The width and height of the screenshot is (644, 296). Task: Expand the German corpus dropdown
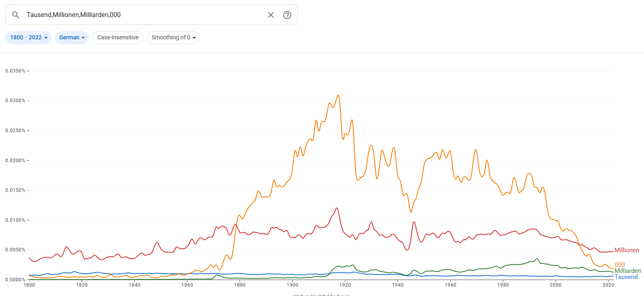point(72,38)
